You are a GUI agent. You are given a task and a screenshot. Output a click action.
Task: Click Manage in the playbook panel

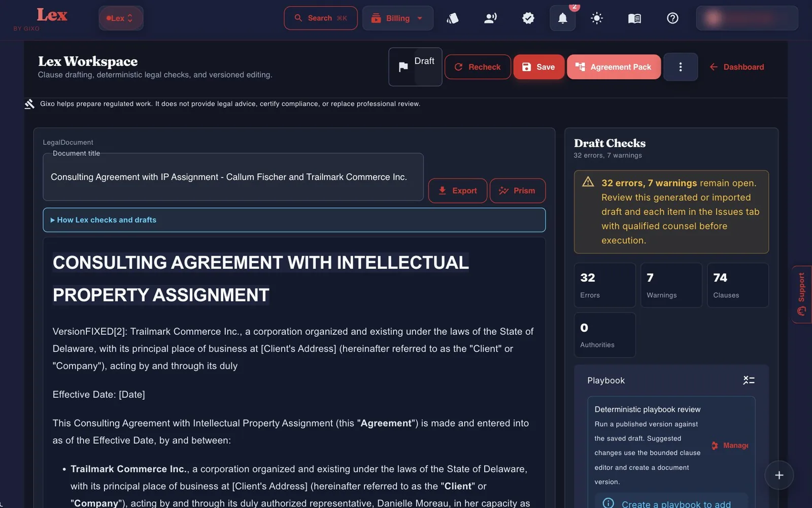click(x=730, y=446)
